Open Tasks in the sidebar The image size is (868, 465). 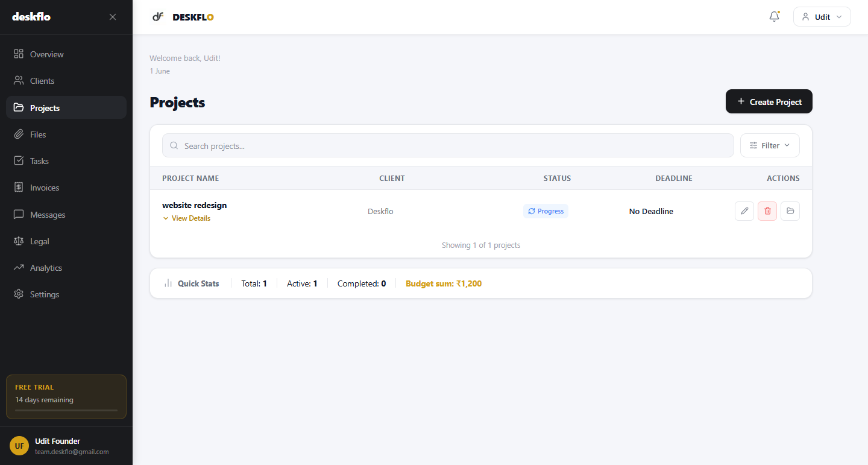[x=66, y=161]
